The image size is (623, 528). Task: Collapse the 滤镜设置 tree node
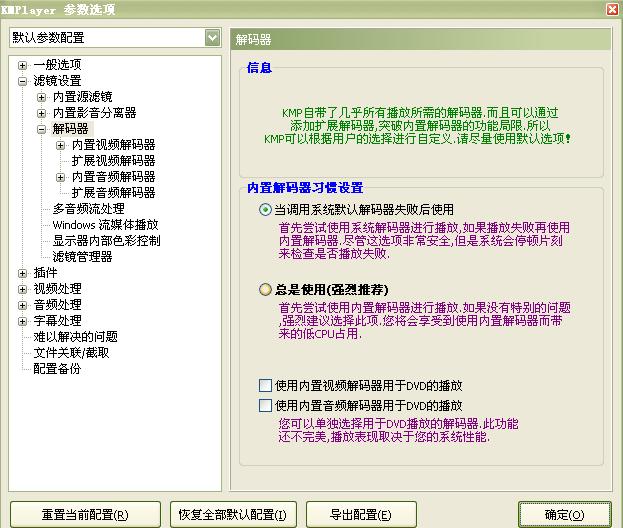coord(23,81)
